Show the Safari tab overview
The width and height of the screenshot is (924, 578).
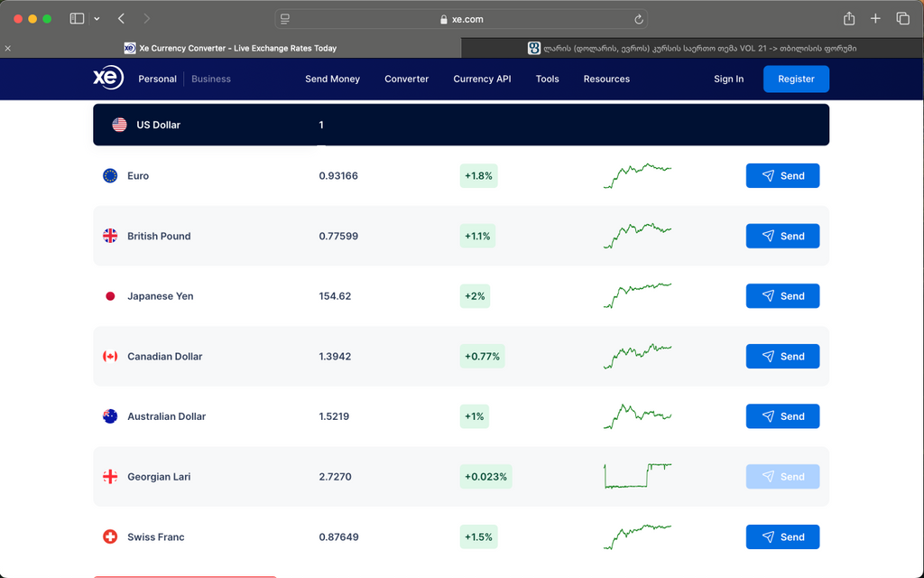coord(902,19)
